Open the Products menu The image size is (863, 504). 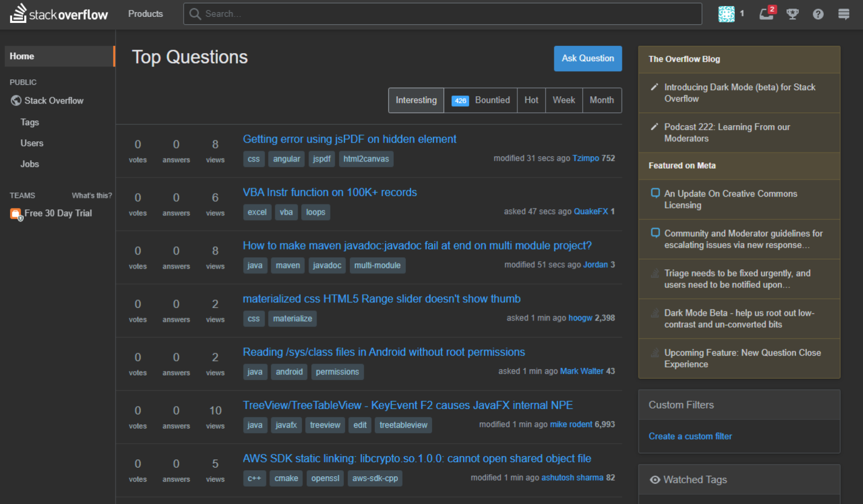(x=145, y=14)
